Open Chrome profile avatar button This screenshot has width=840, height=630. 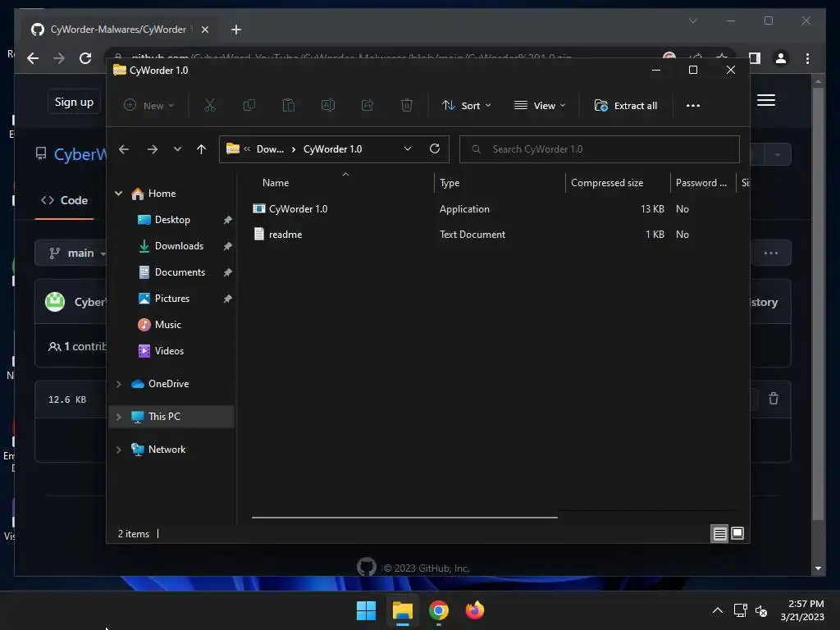click(x=781, y=58)
